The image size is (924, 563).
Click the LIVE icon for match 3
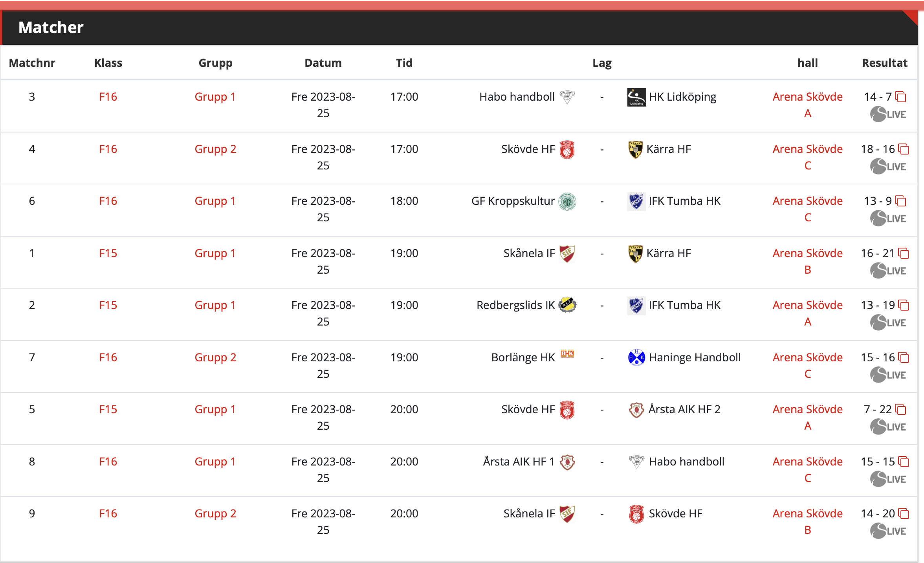[x=888, y=114]
